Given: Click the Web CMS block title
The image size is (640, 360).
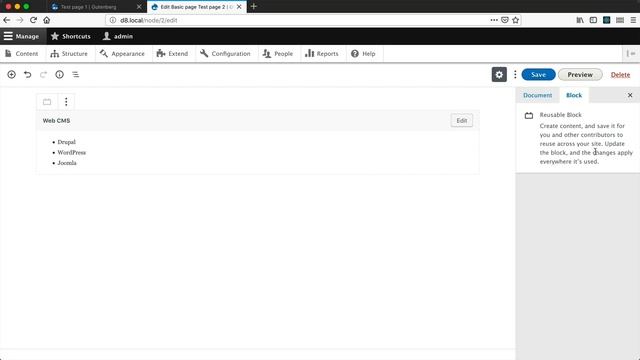Looking at the screenshot, I should (56, 121).
